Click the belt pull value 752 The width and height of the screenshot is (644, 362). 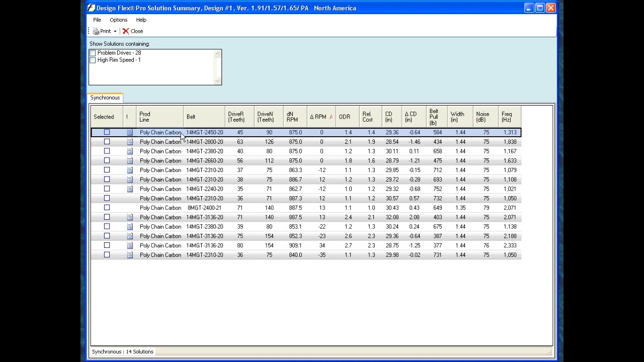tap(437, 189)
